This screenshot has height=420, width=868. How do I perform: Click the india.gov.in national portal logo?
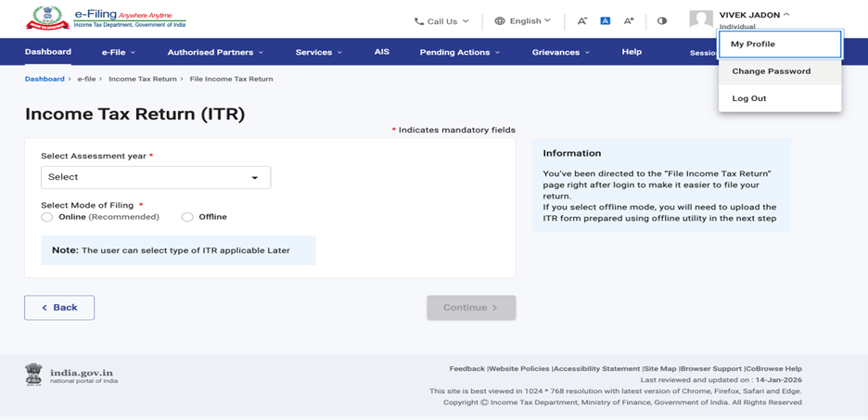pos(71,375)
